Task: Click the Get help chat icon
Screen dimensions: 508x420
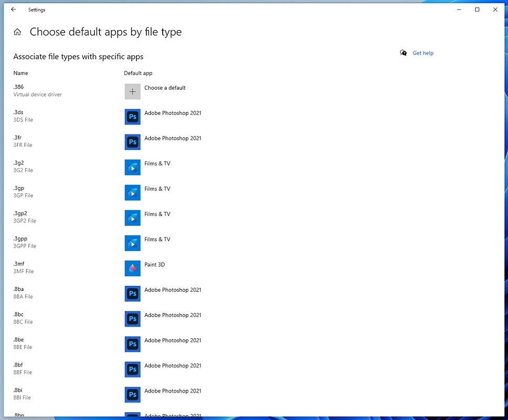Action: [x=403, y=53]
